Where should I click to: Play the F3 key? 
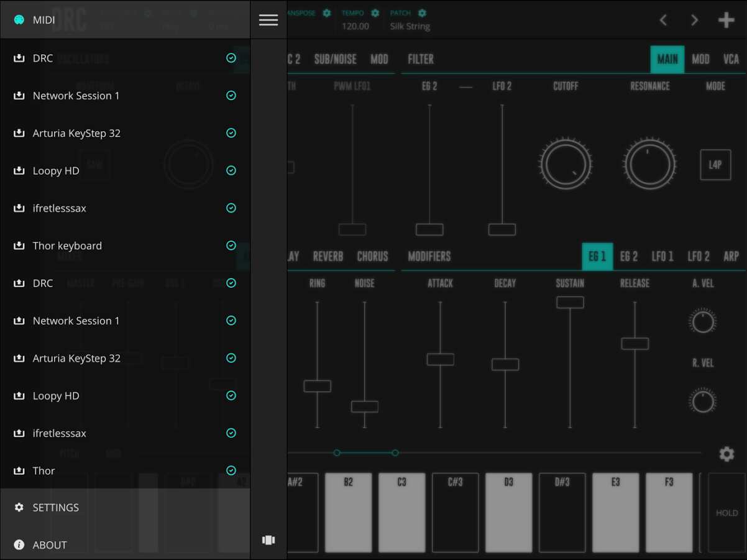(669, 513)
